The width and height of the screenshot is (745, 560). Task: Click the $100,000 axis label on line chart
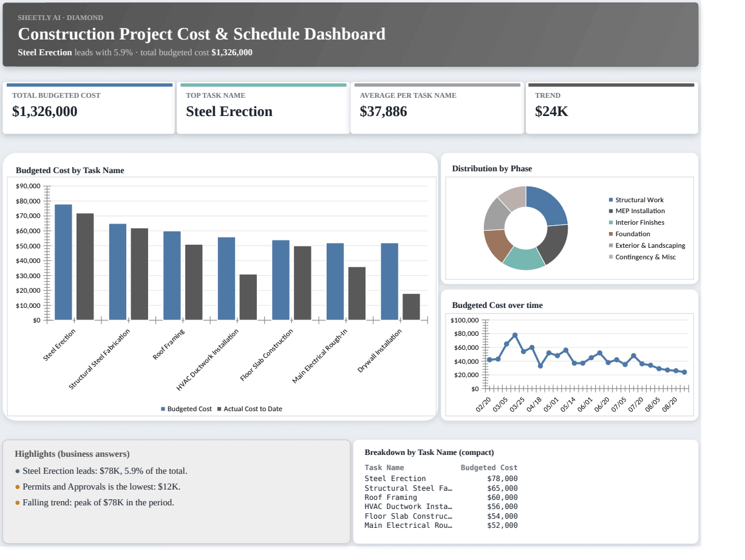465,320
